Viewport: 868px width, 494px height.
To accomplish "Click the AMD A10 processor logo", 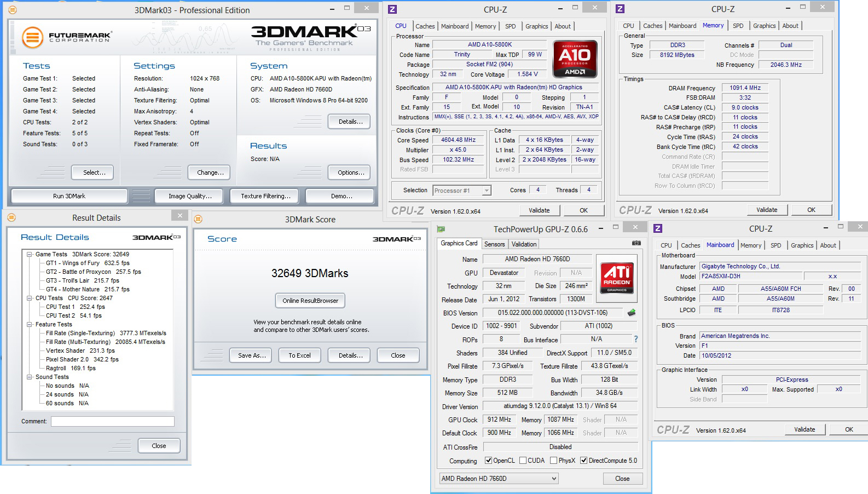I will click(x=575, y=59).
